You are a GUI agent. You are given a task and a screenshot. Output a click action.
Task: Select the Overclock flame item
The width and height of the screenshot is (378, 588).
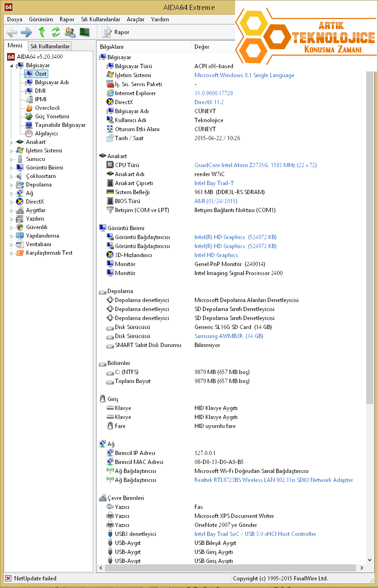pos(47,108)
